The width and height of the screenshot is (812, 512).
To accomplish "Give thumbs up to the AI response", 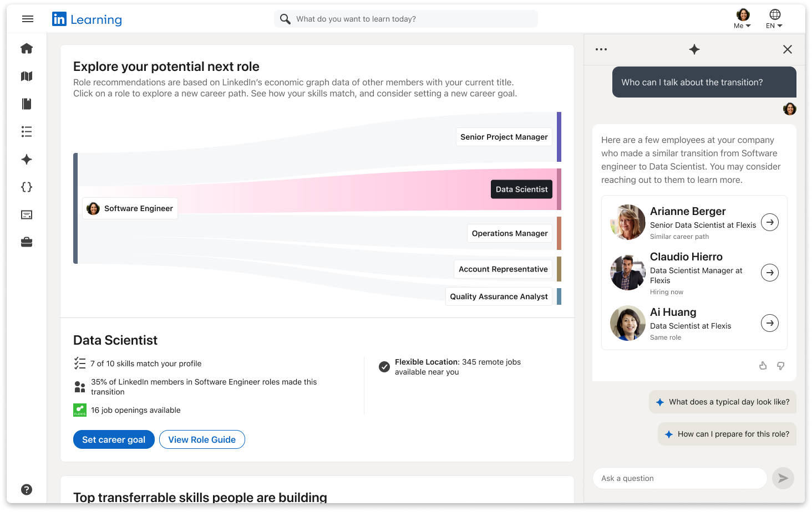I will tap(763, 366).
